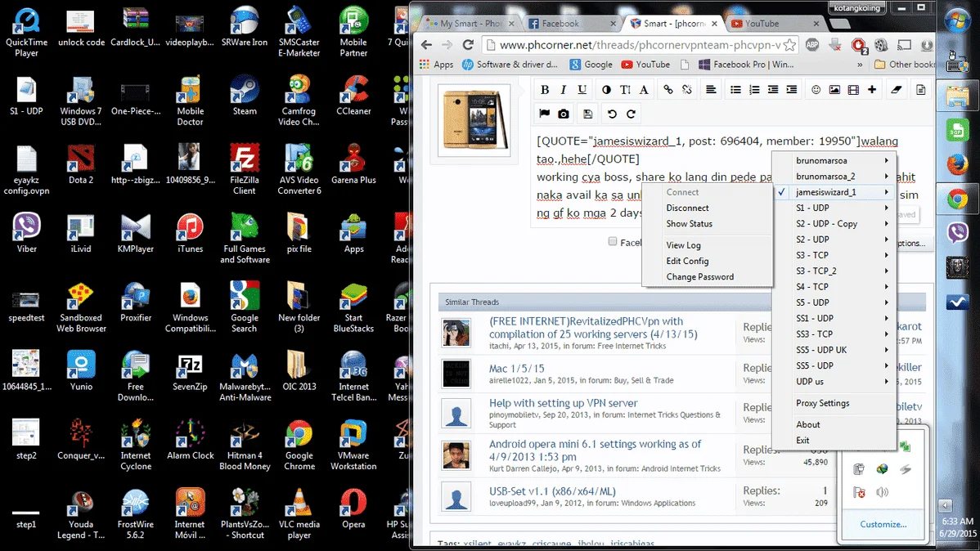Open YouTube bookmark in bookmarks bar
980x551 pixels.
click(645, 65)
